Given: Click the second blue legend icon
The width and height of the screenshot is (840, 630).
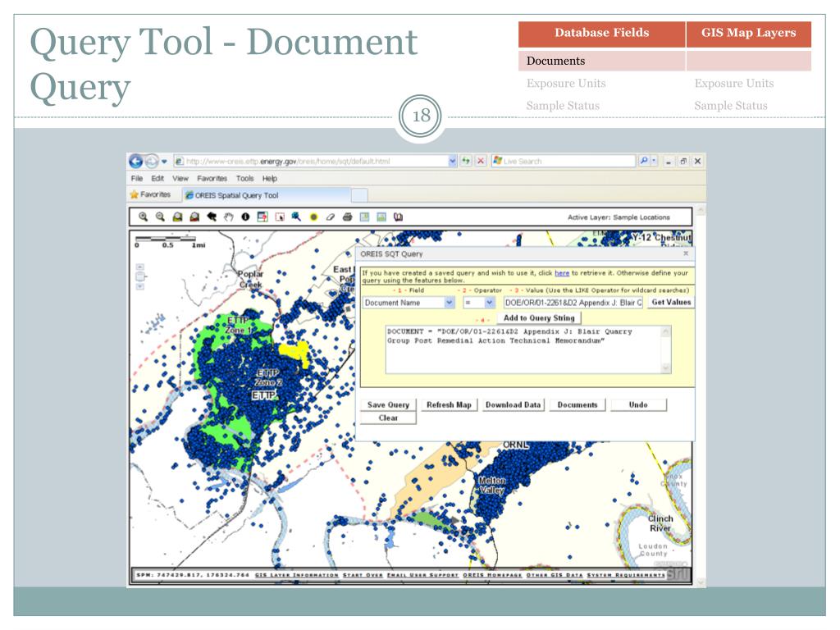Looking at the screenshot, I should [x=381, y=217].
